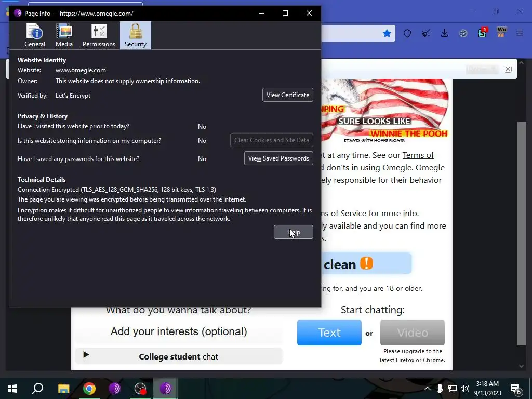532x399 pixels.
Task: Click the active Tor Browser taskbar icon
Action: coord(166,389)
